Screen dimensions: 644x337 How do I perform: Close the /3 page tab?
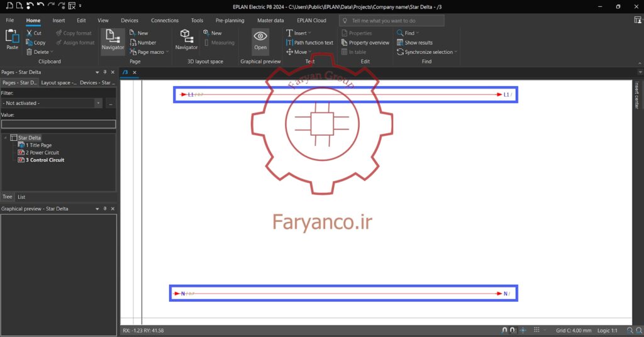(135, 72)
